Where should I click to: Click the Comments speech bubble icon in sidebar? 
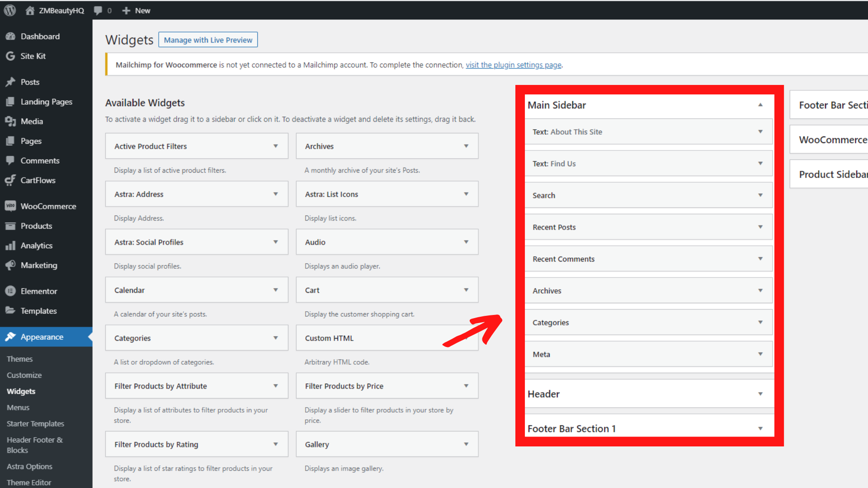pos(10,160)
